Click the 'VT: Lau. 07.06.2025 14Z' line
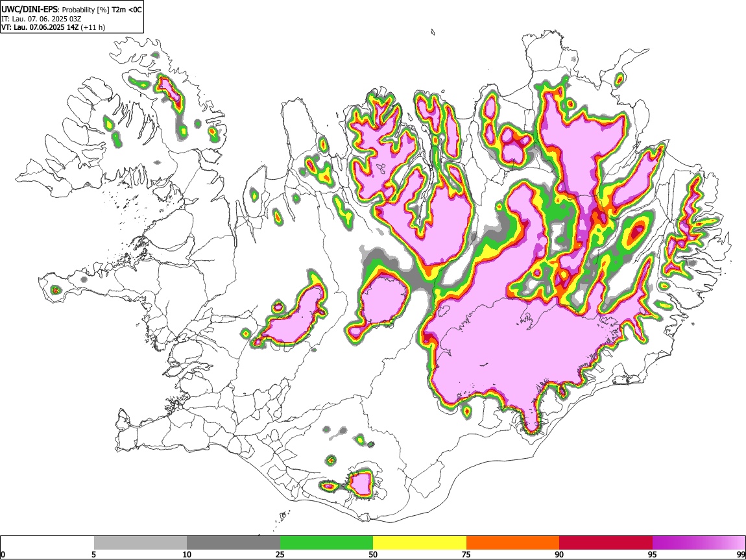This screenshot has width=746, height=560. coord(40,27)
